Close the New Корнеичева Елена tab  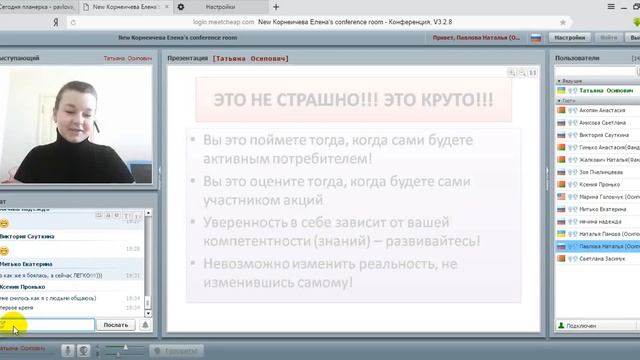(x=167, y=7)
